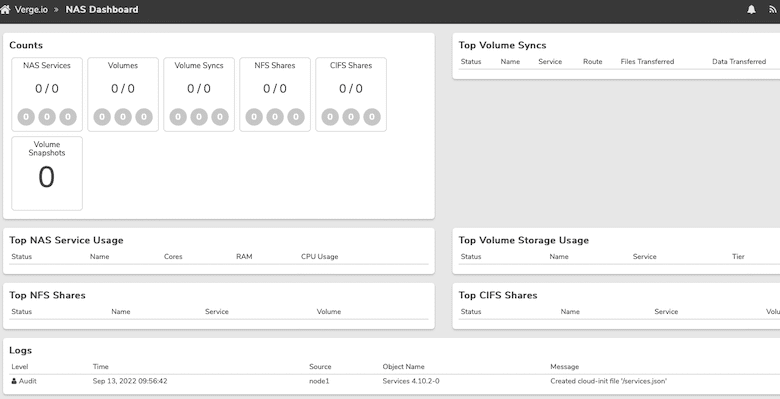Click first status circle in CIFS Shares card

(x=330, y=117)
